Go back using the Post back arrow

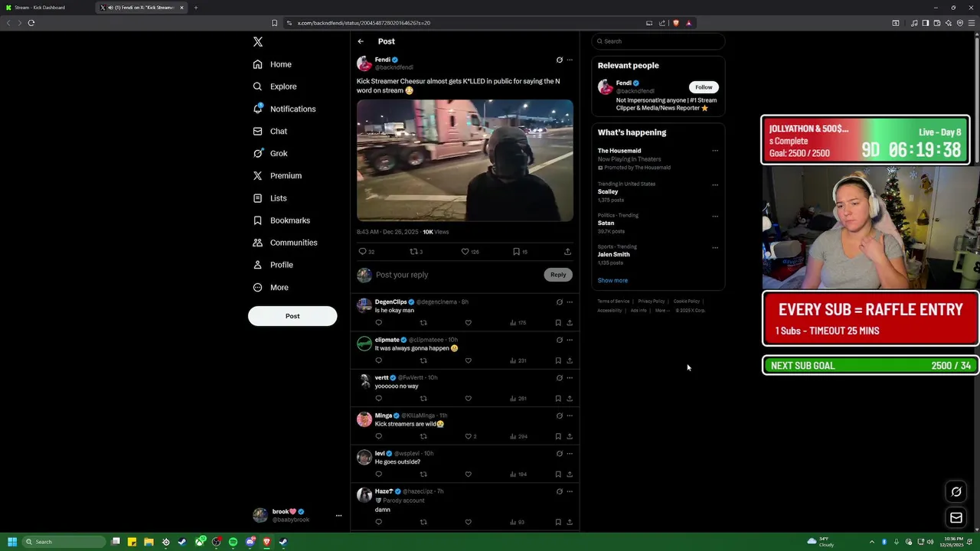click(361, 41)
